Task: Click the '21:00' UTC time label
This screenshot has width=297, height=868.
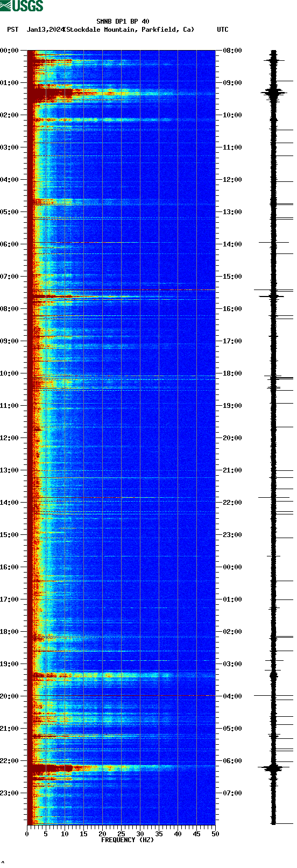Action: [232, 470]
